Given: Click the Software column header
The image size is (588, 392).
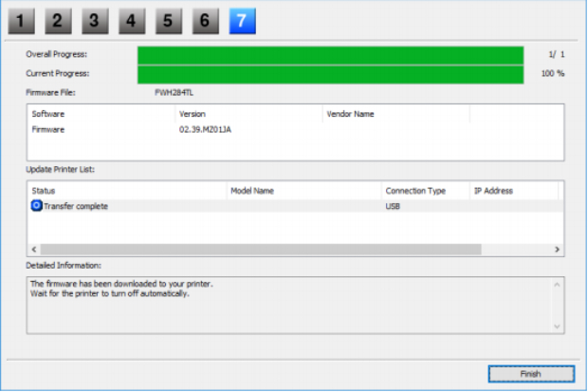Looking at the screenshot, I should point(101,114).
